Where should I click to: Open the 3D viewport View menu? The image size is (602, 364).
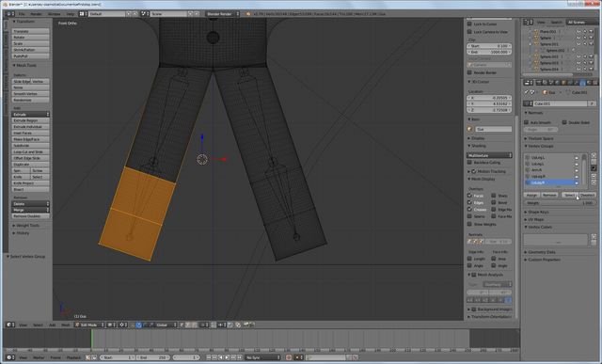(x=23, y=324)
